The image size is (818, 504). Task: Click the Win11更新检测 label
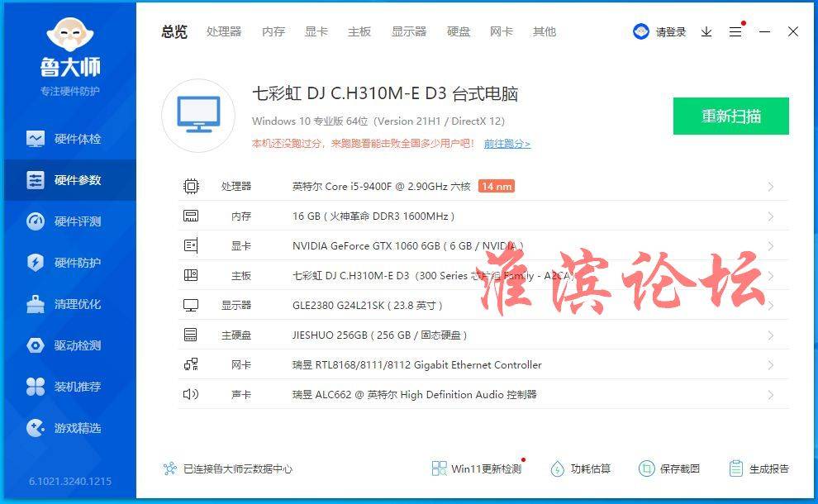pyautogui.click(x=486, y=469)
